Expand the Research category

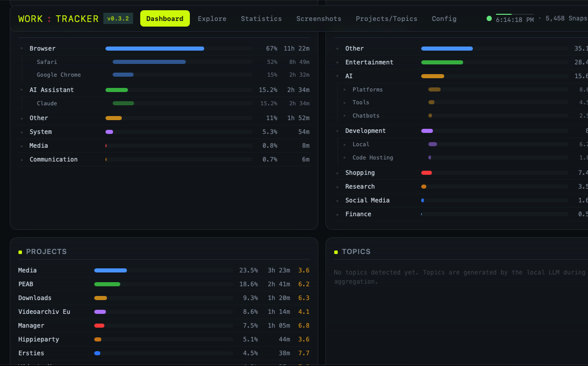click(338, 187)
